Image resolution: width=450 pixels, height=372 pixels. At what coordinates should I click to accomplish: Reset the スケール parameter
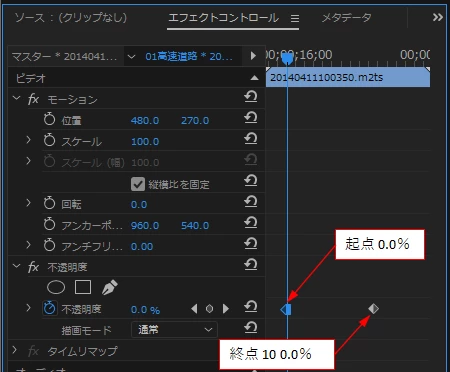(x=250, y=139)
